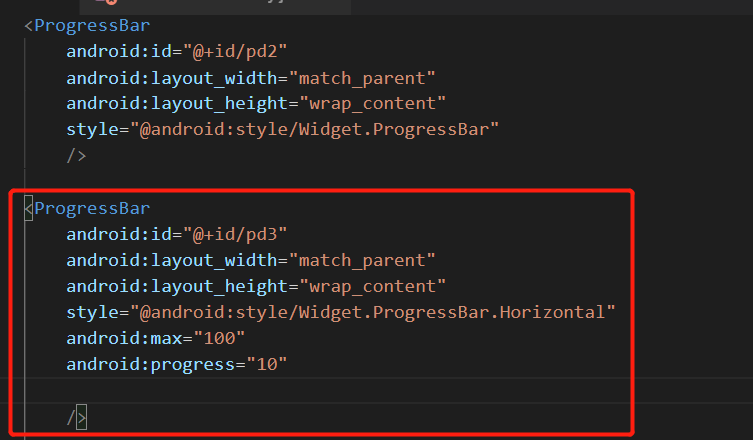This screenshot has width=753, height=440.
Task: Click second "match_parent" layout_width value
Action: (x=363, y=260)
